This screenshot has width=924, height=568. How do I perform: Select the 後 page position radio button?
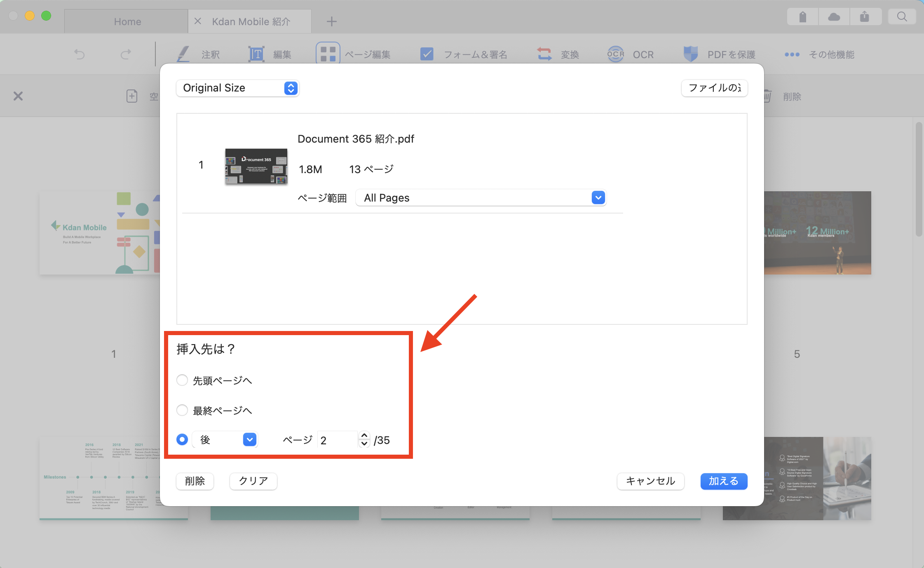pos(182,439)
